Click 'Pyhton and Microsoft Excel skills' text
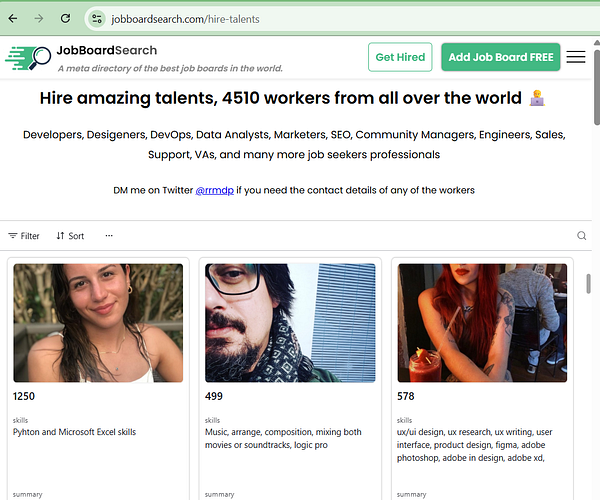 pos(74,432)
